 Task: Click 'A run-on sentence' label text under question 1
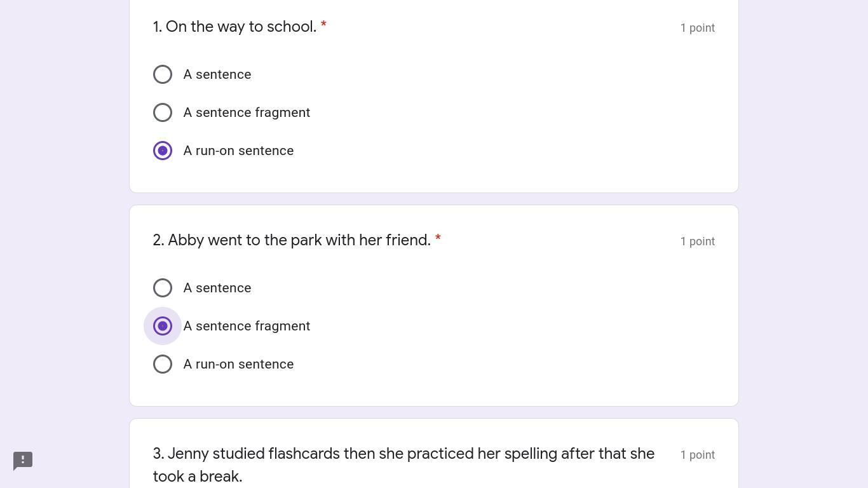[238, 151]
